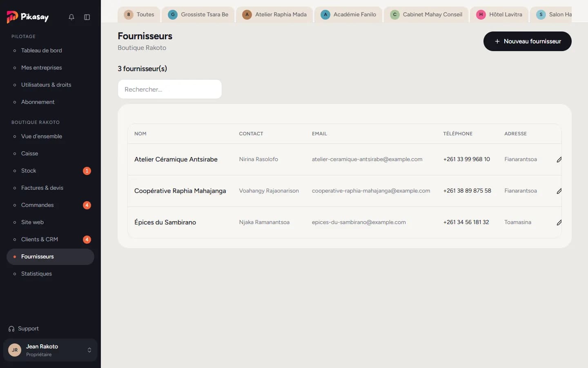Sort by the NOM column header

point(140,134)
